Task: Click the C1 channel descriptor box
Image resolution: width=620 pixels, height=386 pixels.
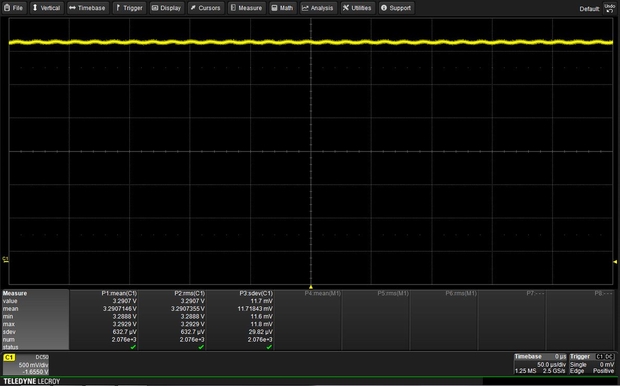Action: [26, 364]
